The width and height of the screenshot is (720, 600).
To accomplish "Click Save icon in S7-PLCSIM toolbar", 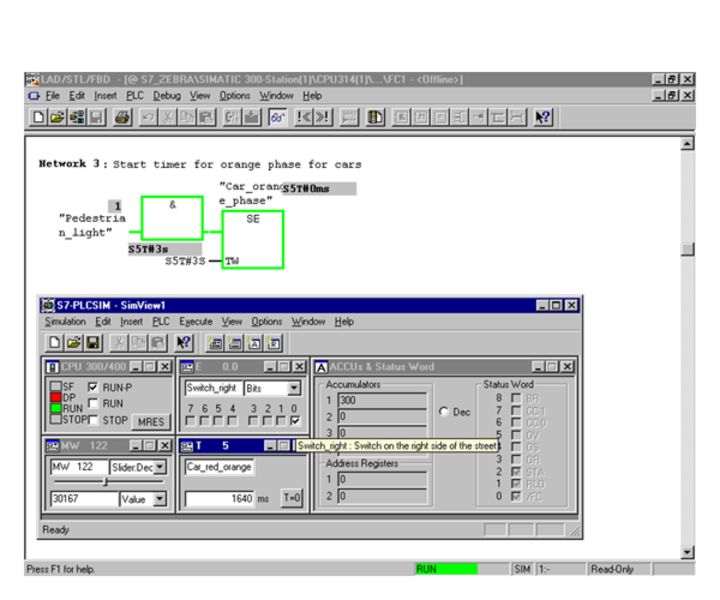I will tap(93, 343).
